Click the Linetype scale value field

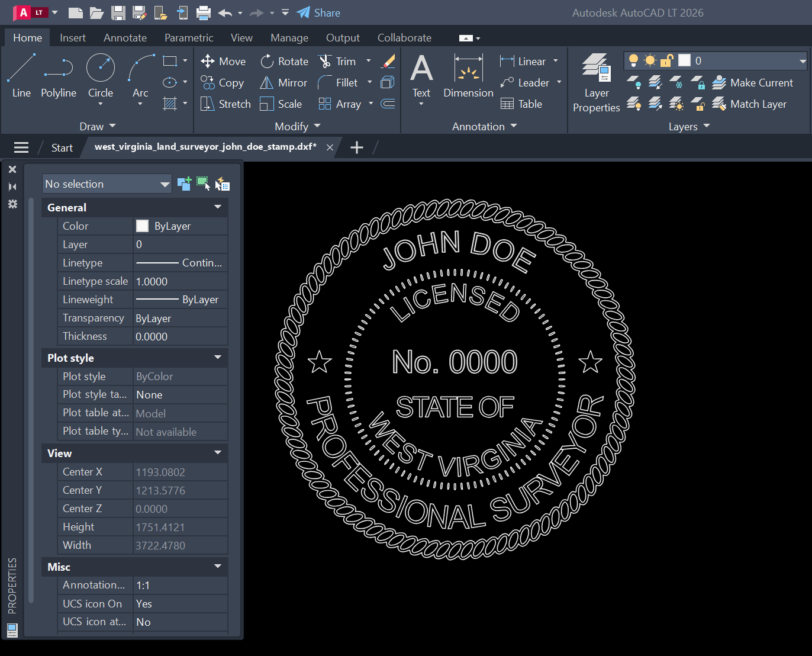(x=181, y=281)
